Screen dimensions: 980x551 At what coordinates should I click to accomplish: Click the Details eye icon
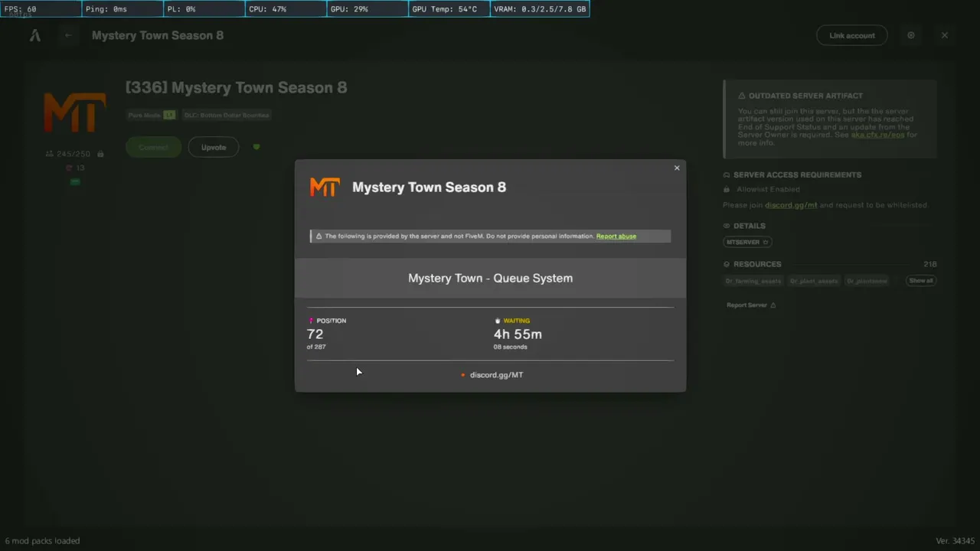click(727, 226)
